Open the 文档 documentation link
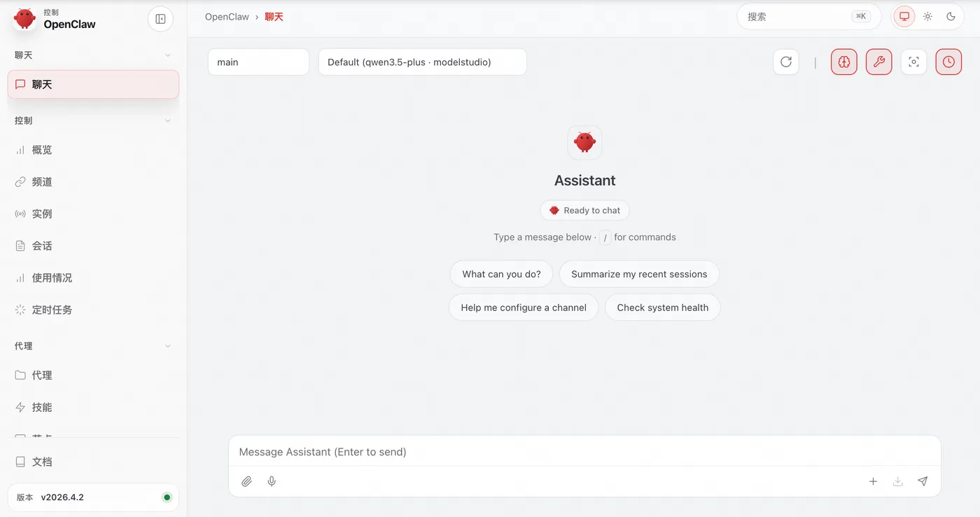The image size is (980, 517). click(93, 462)
